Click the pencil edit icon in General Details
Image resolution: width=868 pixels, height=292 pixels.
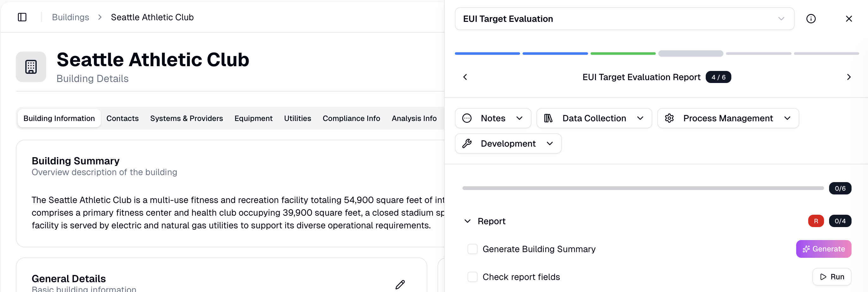[400, 284]
